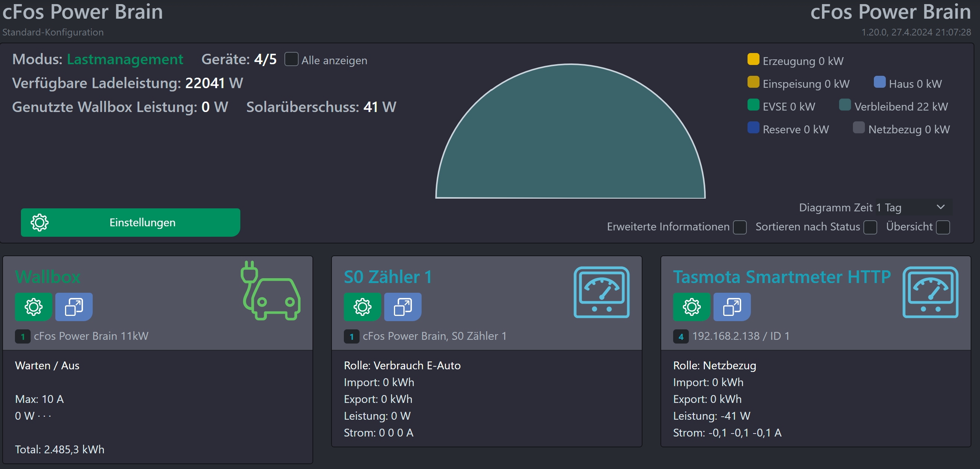The image size is (980, 469).
Task: Open the Wallbox pop-out window icon
Action: 74,307
